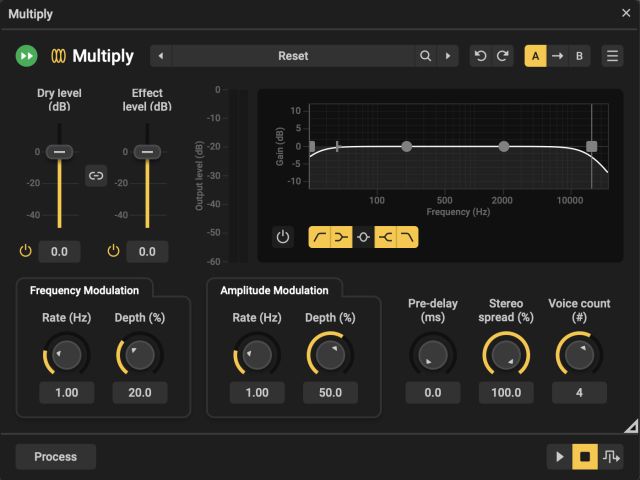Click the Amplitude Modulation Rate knob
The image size is (640, 480).
[257, 355]
